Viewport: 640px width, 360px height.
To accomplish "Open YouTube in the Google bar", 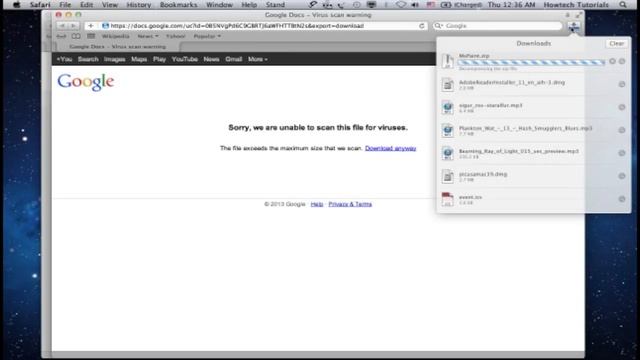I will click(184, 59).
